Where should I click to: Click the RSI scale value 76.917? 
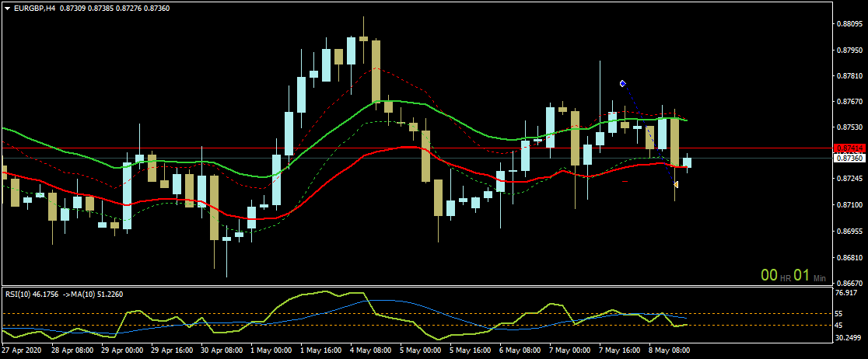[848, 293]
